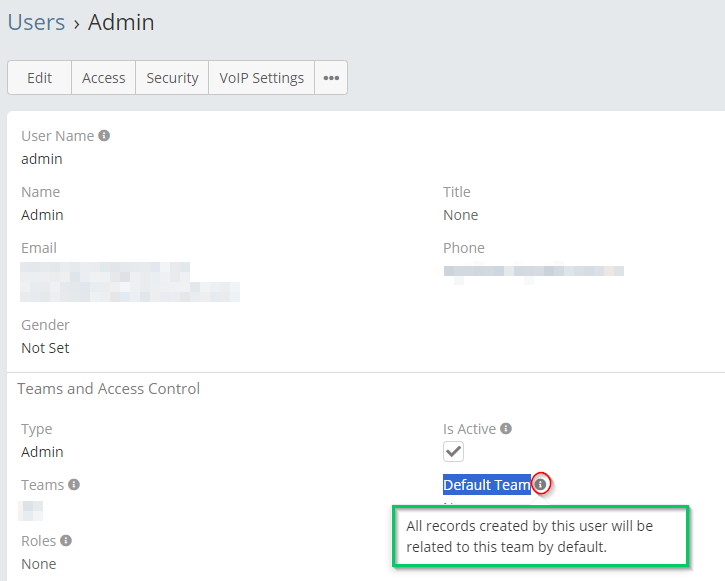Click the admin user name value
Image resolution: width=725 pixels, height=581 pixels.
click(42, 159)
